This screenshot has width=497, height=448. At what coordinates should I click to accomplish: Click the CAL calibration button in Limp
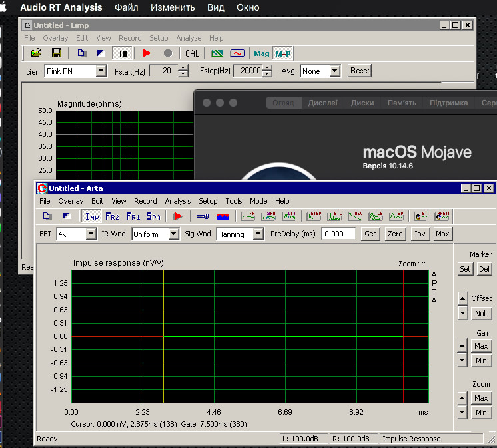[192, 53]
